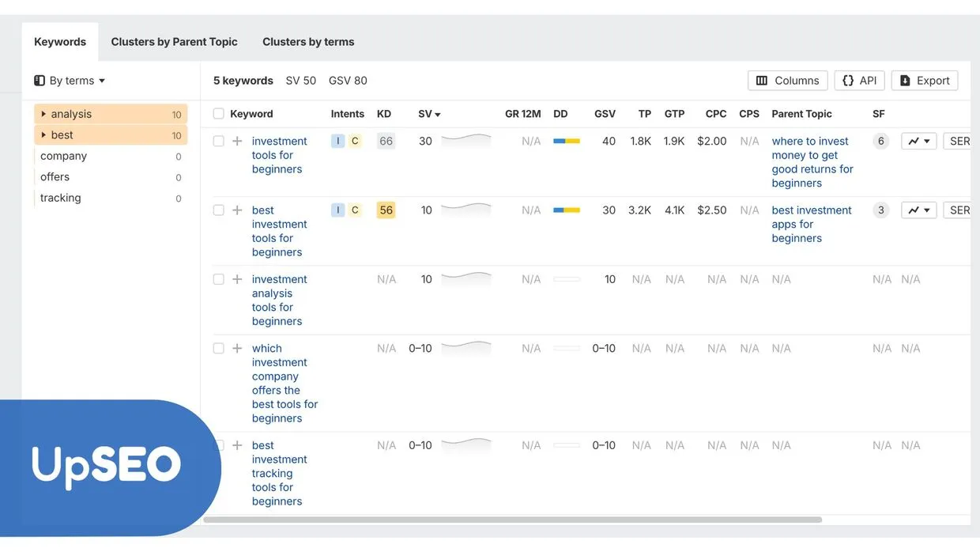Open the Columns configuration icon
The width and height of the screenshot is (980, 552).
pyautogui.click(x=760, y=80)
